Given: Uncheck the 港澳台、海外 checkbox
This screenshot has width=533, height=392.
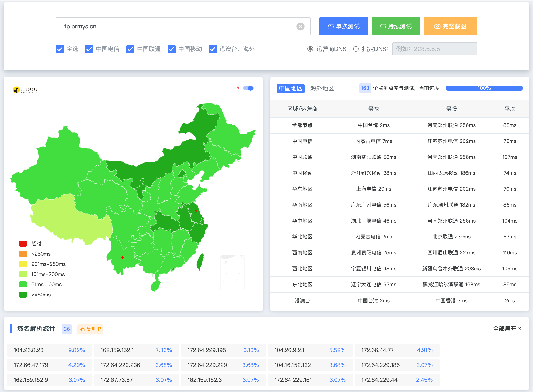Looking at the screenshot, I should coord(213,49).
